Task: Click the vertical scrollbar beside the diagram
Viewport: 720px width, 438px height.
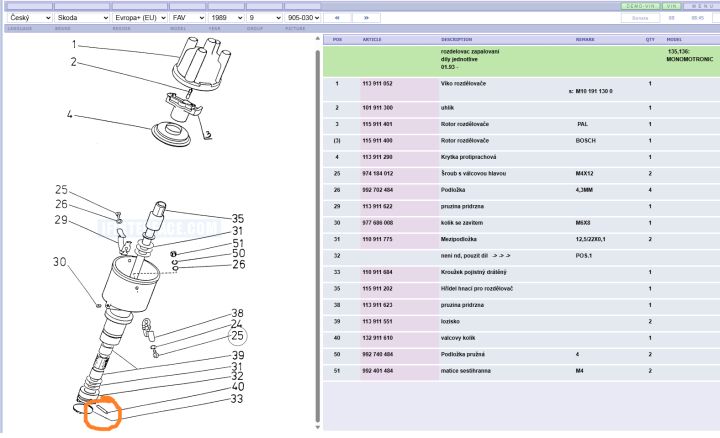Action: 317,236
